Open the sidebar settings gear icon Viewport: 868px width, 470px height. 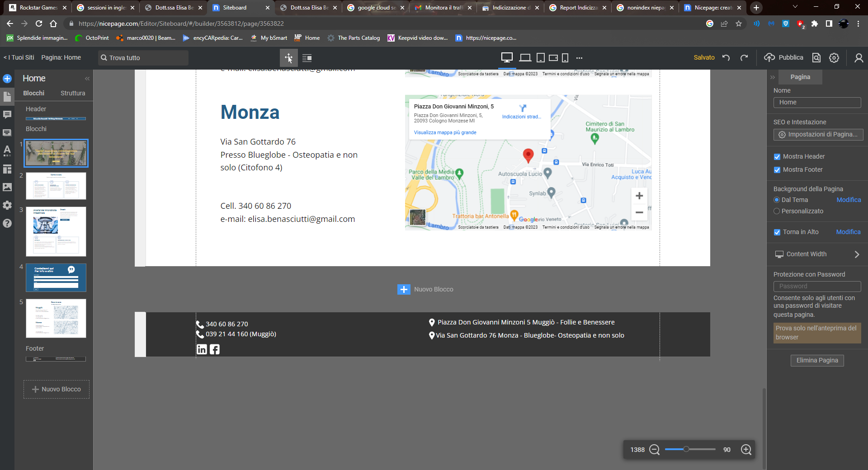[7, 205]
